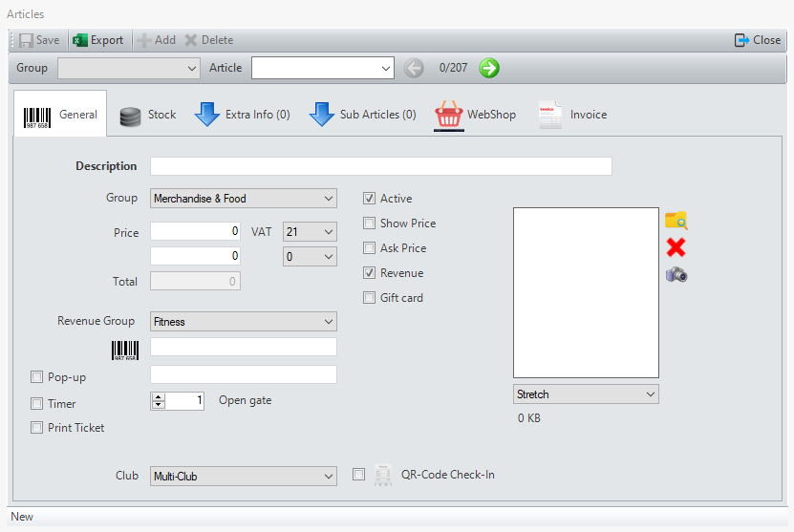Image resolution: width=794 pixels, height=532 pixels.
Task: Open the Invoice tab
Action: click(573, 115)
